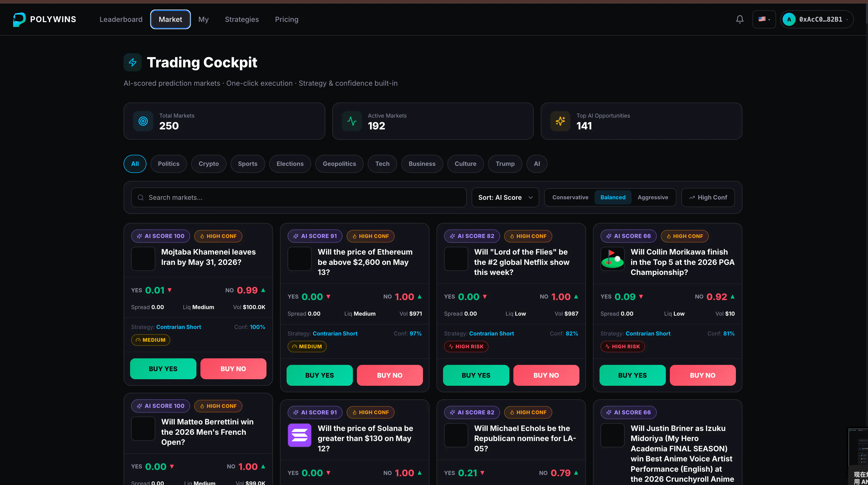Open the Michael Echols Republican nominee market title
This screenshot has width=868, height=485.
525,438
